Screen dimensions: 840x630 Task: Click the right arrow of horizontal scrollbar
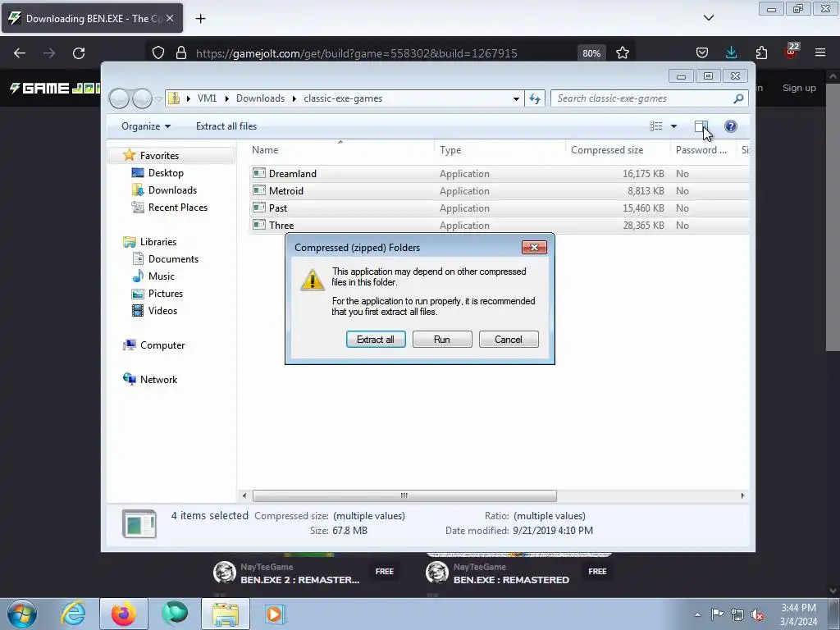(x=742, y=495)
